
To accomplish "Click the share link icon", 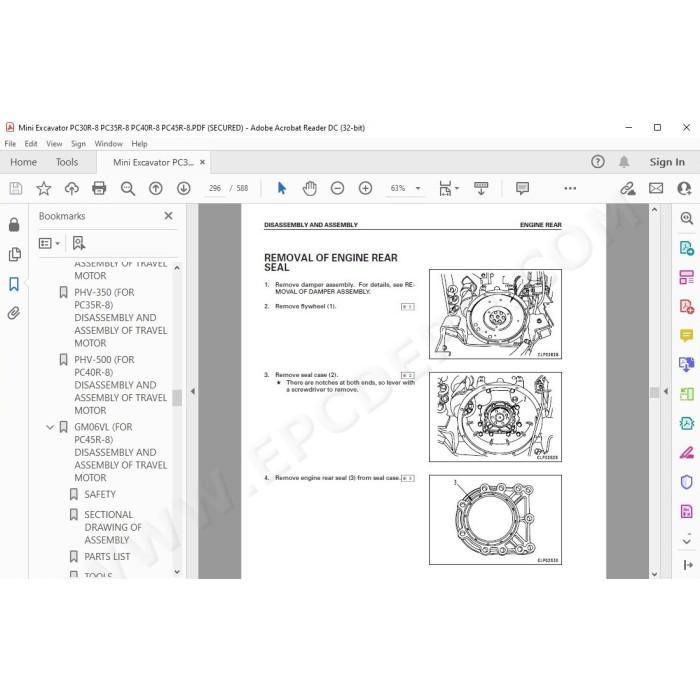I will 628,188.
